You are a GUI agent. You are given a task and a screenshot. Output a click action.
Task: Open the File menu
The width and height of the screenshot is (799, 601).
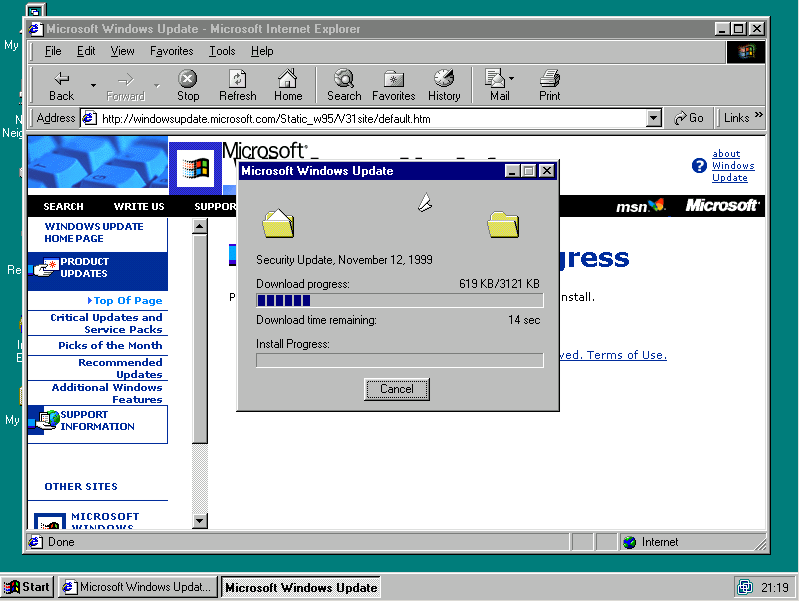[52, 51]
